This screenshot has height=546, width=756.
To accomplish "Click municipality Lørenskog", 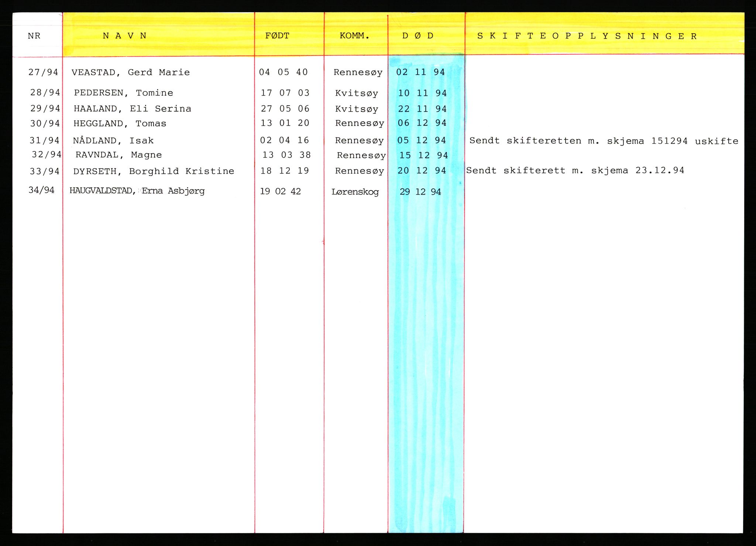I will pos(355,192).
